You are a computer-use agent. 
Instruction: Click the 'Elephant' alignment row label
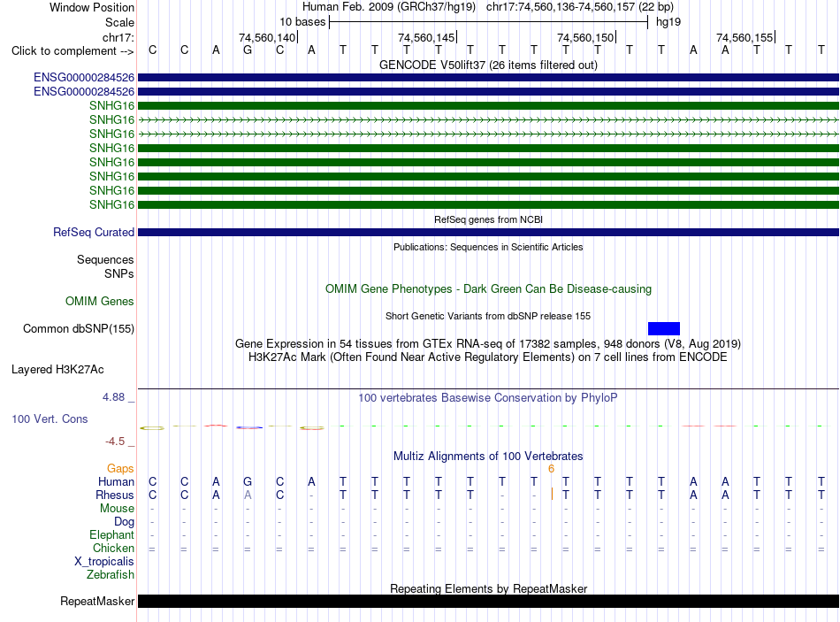pos(111,534)
